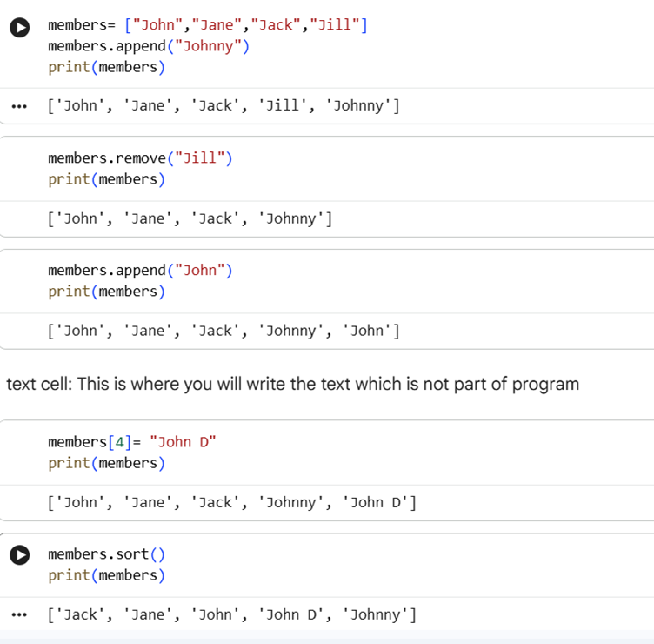The width and height of the screenshot is (654, 644).
Task: Run the members.sort() cell
Action: click(x=19, y=555)
